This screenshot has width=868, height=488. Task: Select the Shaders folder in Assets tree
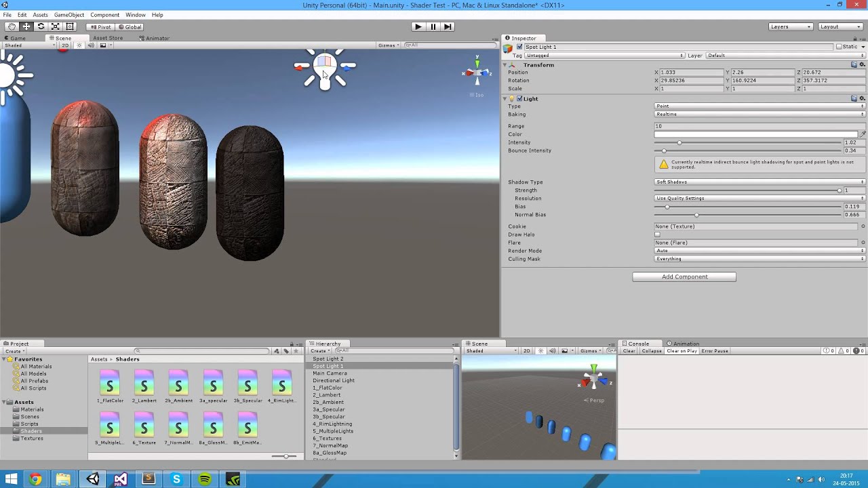[x=31, y=431]
